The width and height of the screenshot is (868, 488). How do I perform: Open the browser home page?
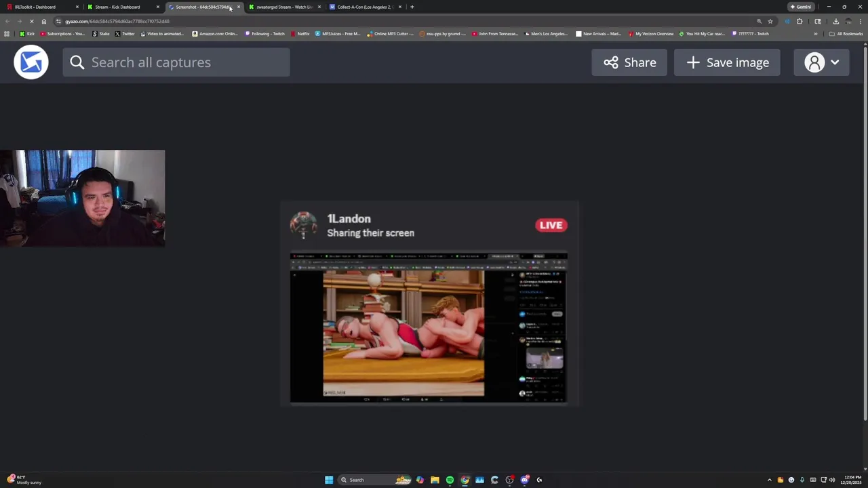coord(44,21)
